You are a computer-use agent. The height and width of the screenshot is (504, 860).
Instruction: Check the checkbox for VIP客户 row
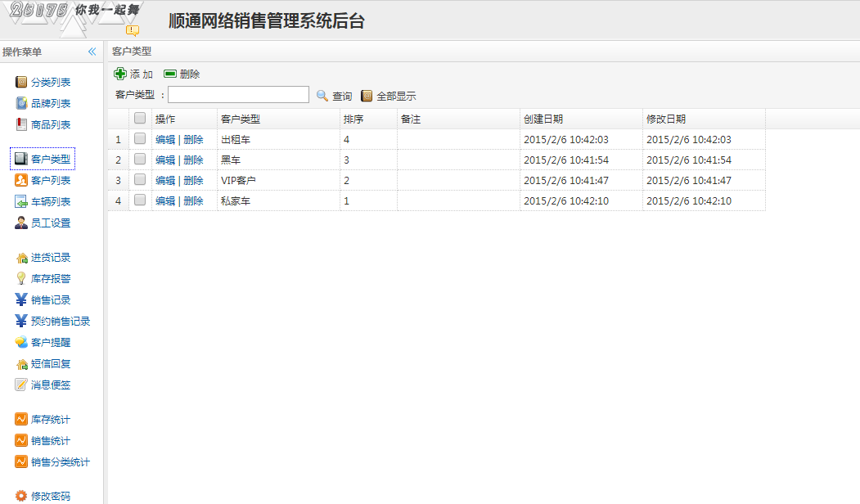140,180
